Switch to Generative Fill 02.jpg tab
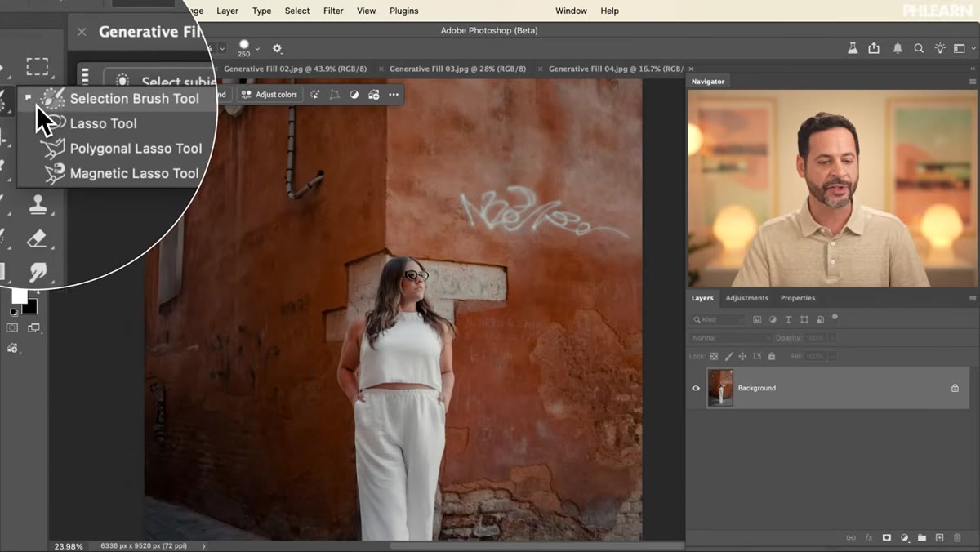The height and width of the screenshot is (552, 980). tap(295, 69)
